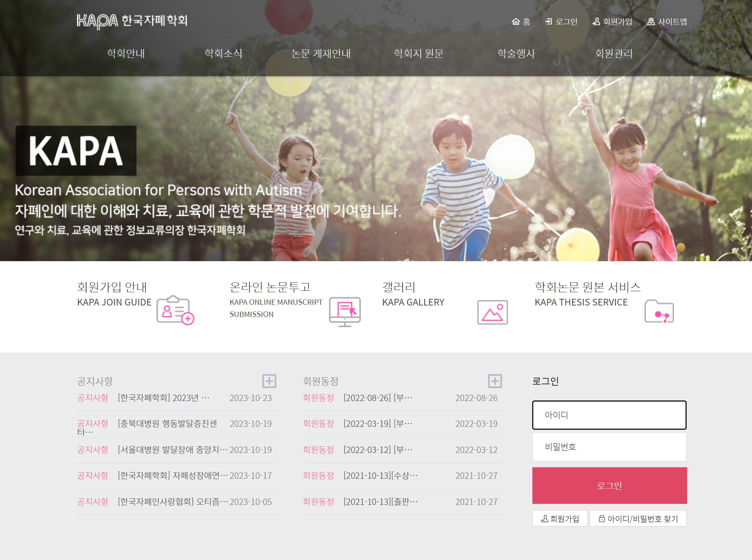Click the home icon in top bar

516,22
